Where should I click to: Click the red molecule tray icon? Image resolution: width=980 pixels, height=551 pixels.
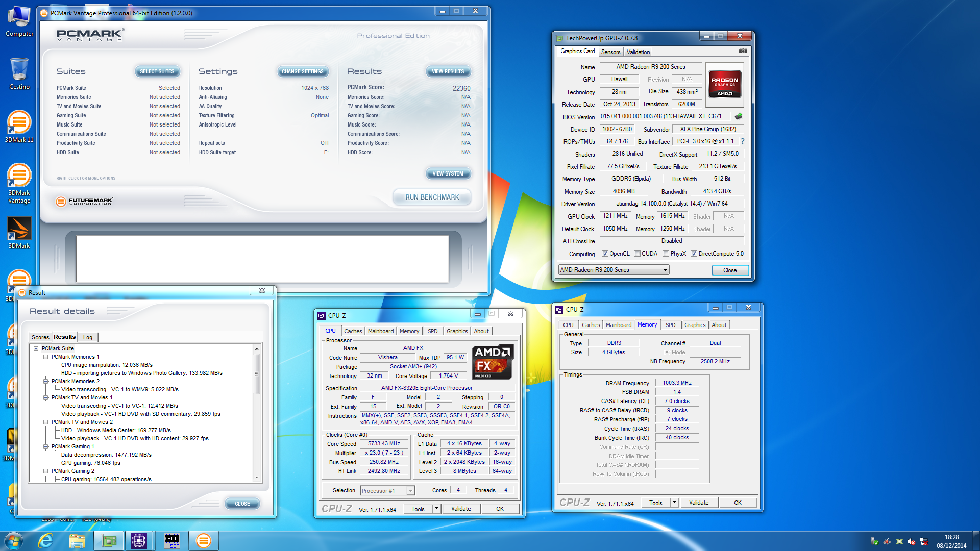click(887, 541)
